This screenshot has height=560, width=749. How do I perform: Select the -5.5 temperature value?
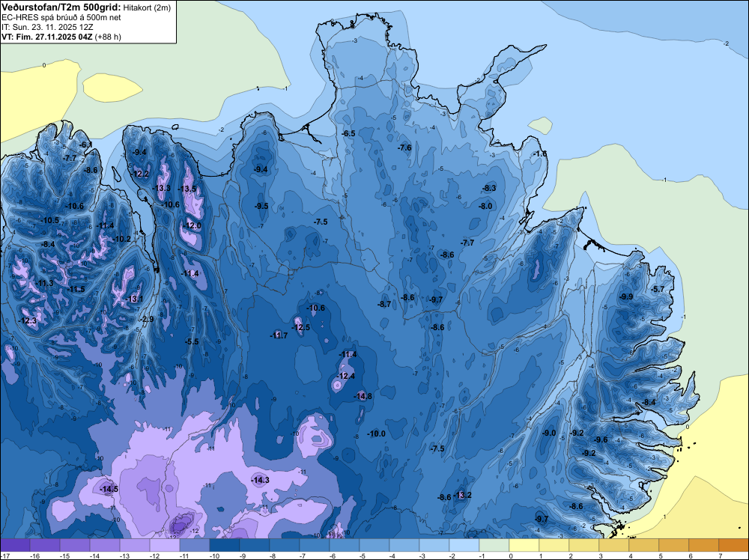pyautogui.click(x=192, y=342)
